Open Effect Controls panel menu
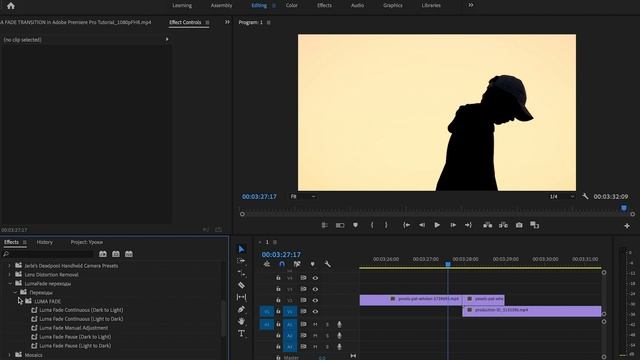This screenshot has width=640, height=360. click(x=207, y=22)
